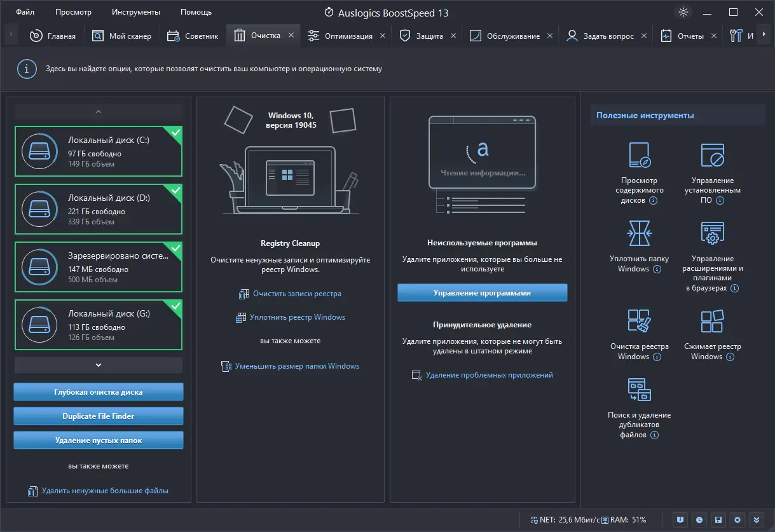775x532 pixels.
Task: Open the 'Уменьшить размер папки Windows' link
Action: 297,366
